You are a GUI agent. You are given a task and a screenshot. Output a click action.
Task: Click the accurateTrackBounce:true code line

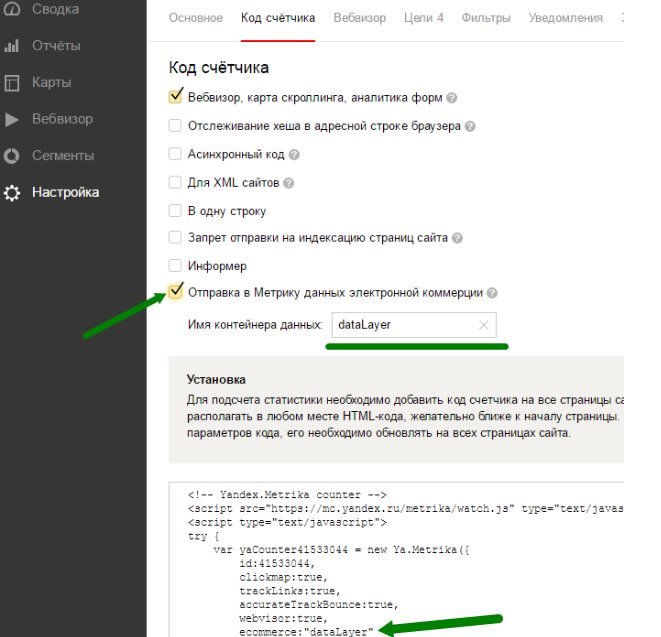tap(319, 605)
